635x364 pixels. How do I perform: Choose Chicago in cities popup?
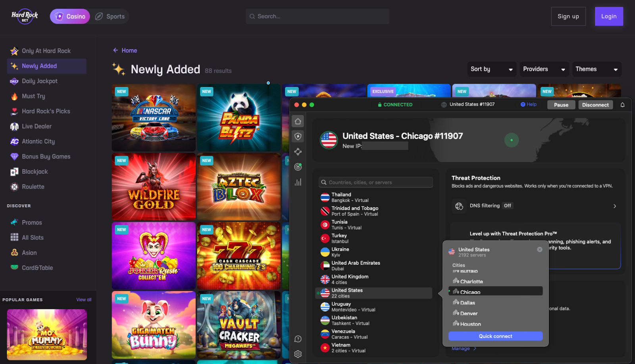click(x=495, y=291)
